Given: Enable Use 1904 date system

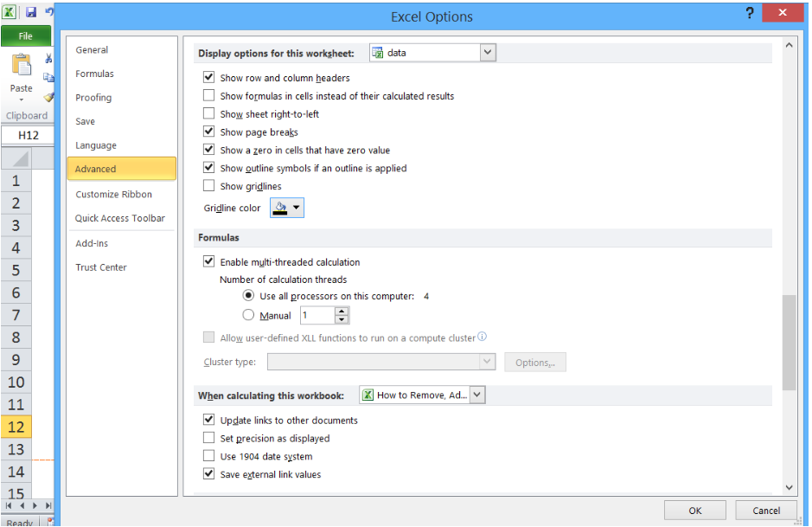Looking at the screenshot, I should coord(208,456).
